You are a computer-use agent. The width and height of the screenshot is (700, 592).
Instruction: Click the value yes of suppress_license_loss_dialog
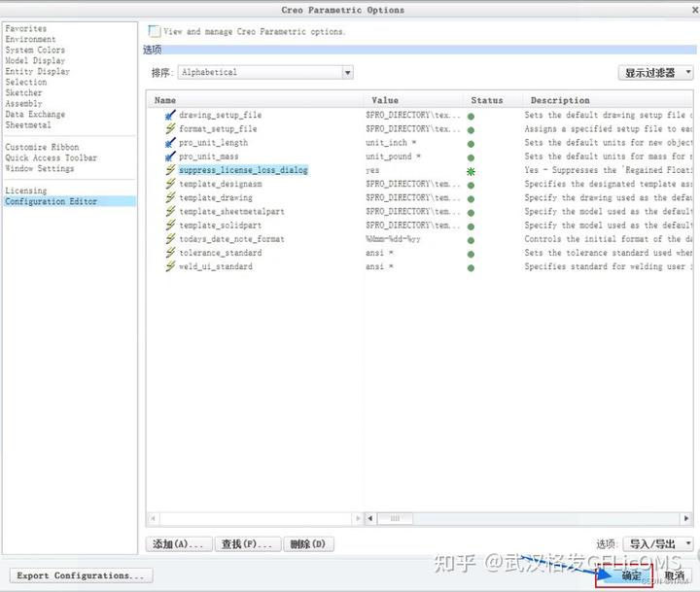pyautogui.click(x=372, y=170)
